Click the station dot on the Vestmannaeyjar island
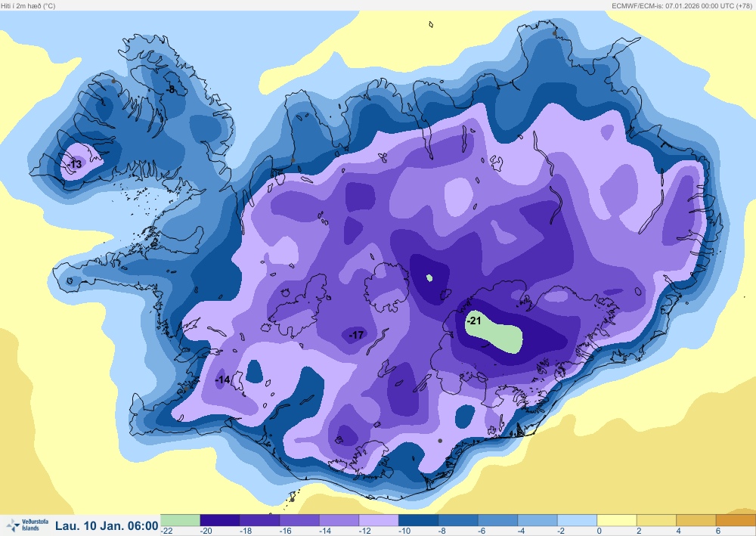Image resolution: width=756 pixels, height=536 pixels. point(292,500)
